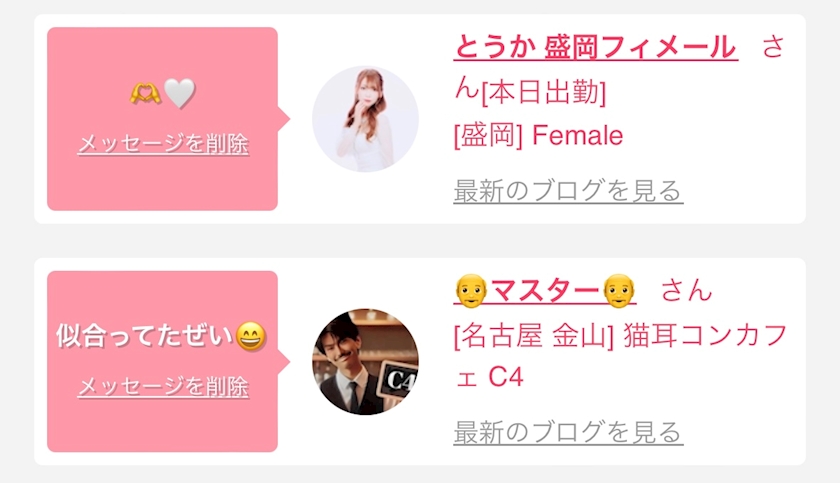This screenshot has width=840, height=483.
Task: Click the heart hands emoji
Action: tap(145, 93)
